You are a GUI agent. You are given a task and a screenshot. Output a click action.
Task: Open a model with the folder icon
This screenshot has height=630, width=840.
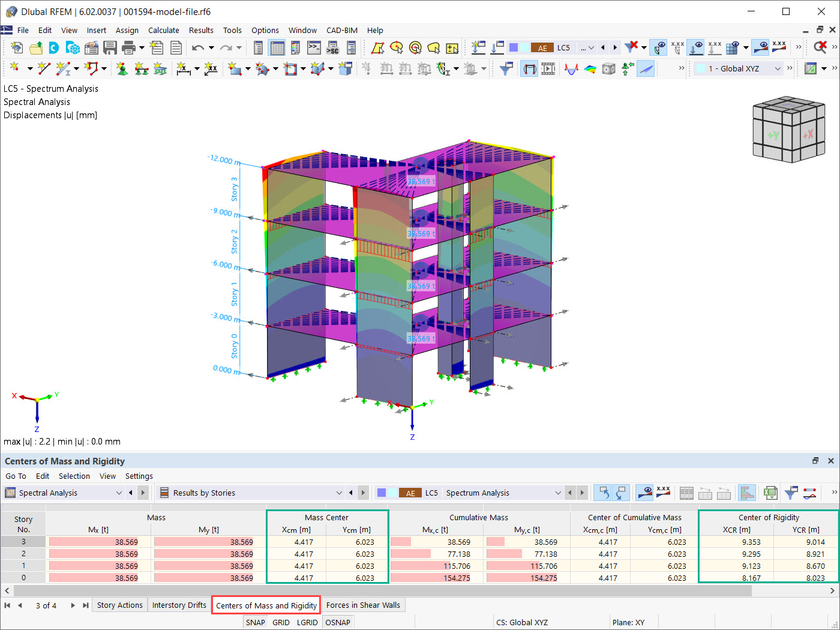(x=36, y=47)
